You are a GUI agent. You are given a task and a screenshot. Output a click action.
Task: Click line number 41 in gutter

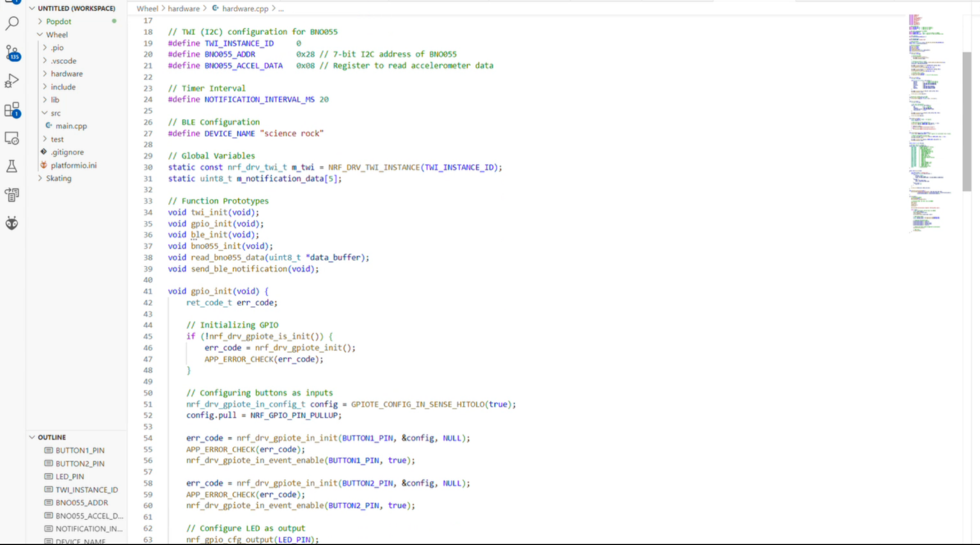click(148, 291)
